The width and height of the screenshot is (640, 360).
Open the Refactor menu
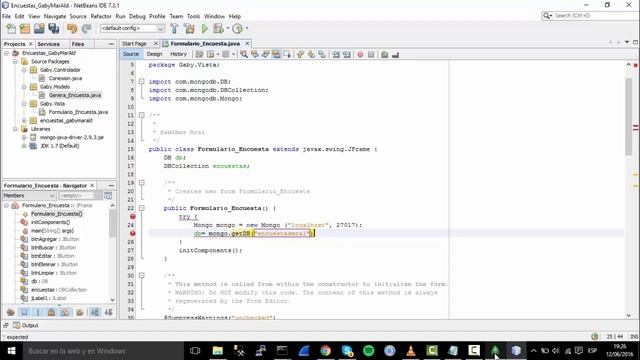[x=101, y=16]
